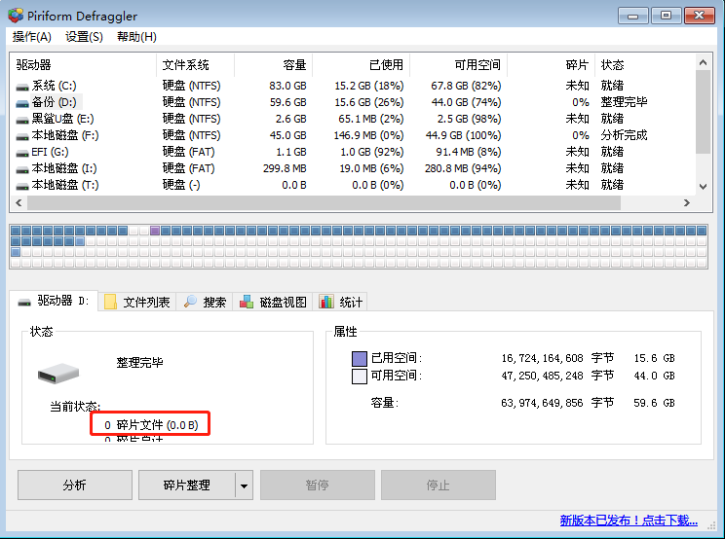The height and width of the screenshot is (539, 725).
Task: Open the 新版本已发布 download link
Action: click(628, 520)
